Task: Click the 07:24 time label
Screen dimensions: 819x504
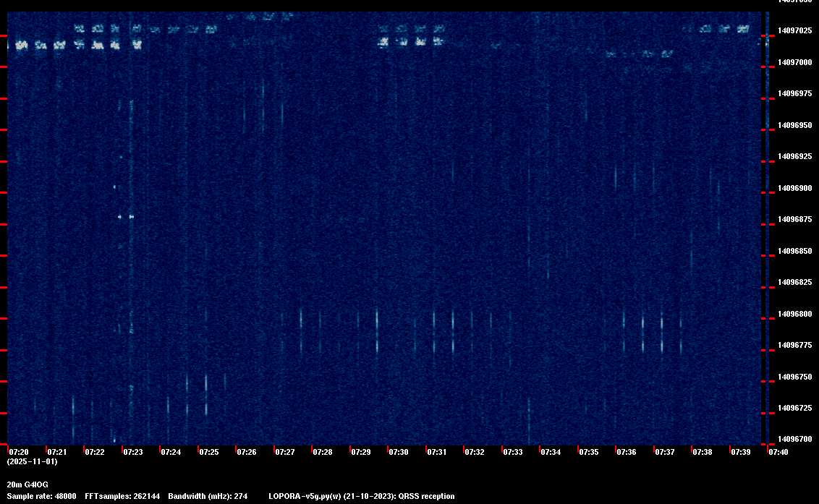Action: coord(171,452)
